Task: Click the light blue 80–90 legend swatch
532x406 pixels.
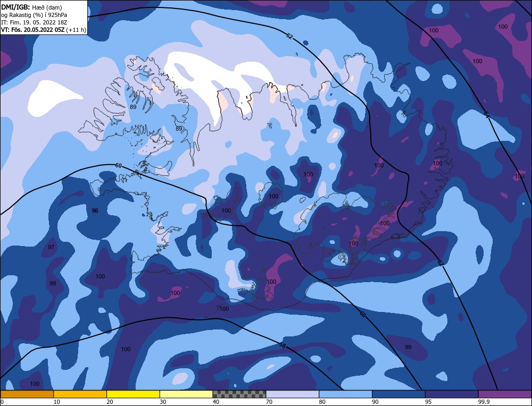Action: (x=346, y=394)
